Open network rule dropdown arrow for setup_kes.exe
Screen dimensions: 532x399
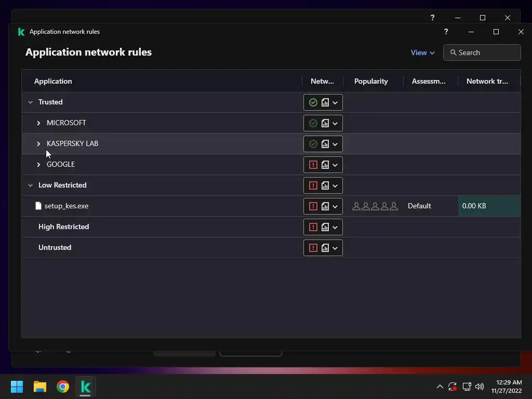[335, 206]
